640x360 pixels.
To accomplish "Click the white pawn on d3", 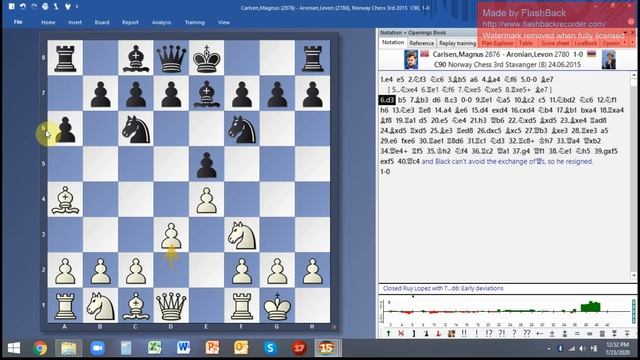I will pos(171,235).
